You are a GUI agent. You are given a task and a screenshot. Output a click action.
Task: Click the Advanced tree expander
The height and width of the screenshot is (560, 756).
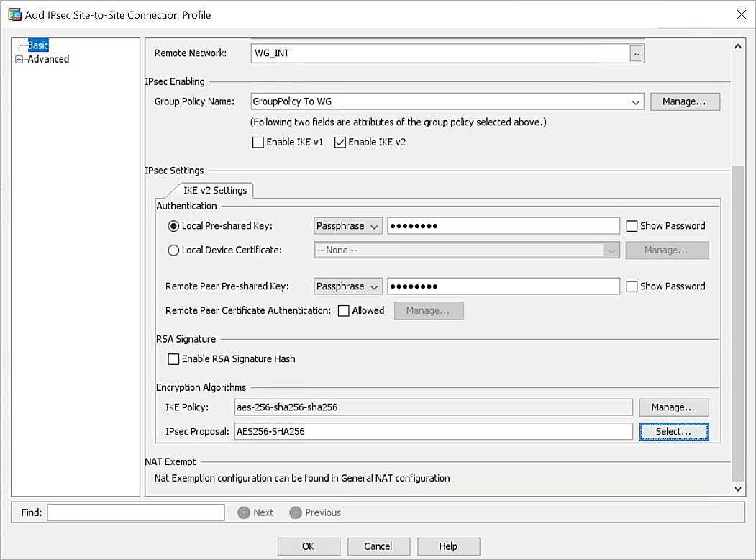pos(19,59)
